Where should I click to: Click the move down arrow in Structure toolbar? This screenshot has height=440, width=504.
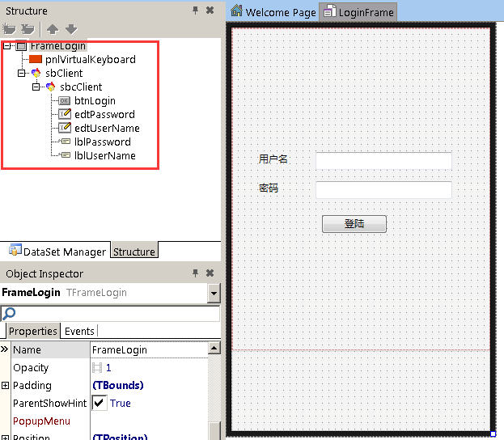pyautogui.click(x=71, y=30)
